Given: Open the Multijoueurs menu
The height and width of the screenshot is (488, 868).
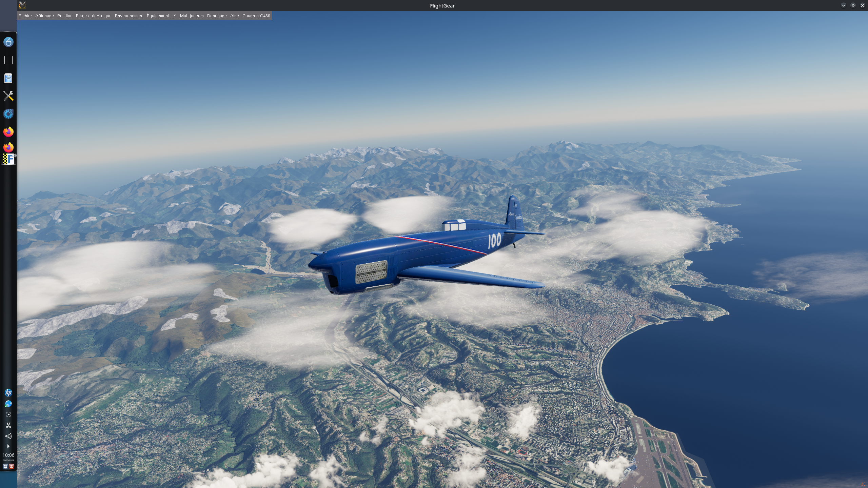Looking at the screenshot, I should (x=192, y=16).
